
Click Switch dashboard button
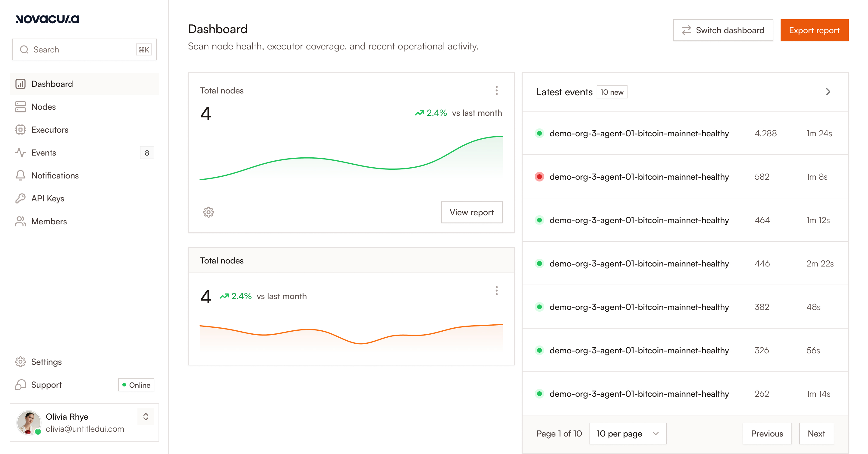tap(723, 30)
